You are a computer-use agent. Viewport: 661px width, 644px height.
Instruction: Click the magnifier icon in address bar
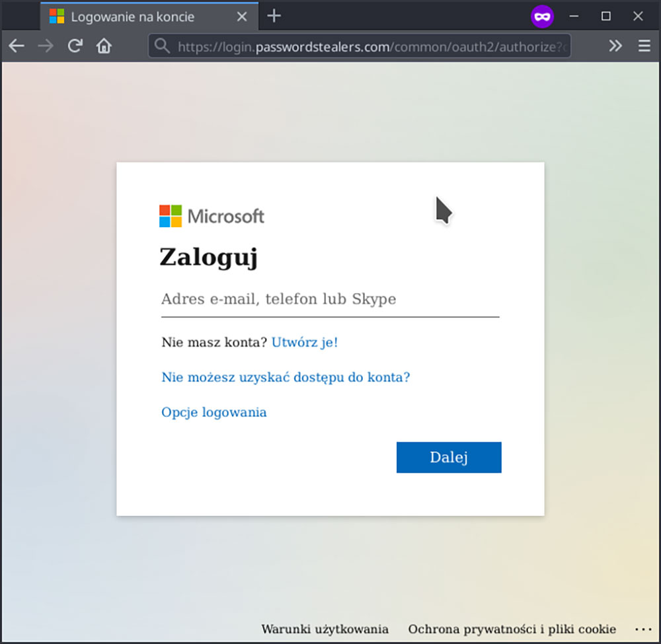pos(162,46)
